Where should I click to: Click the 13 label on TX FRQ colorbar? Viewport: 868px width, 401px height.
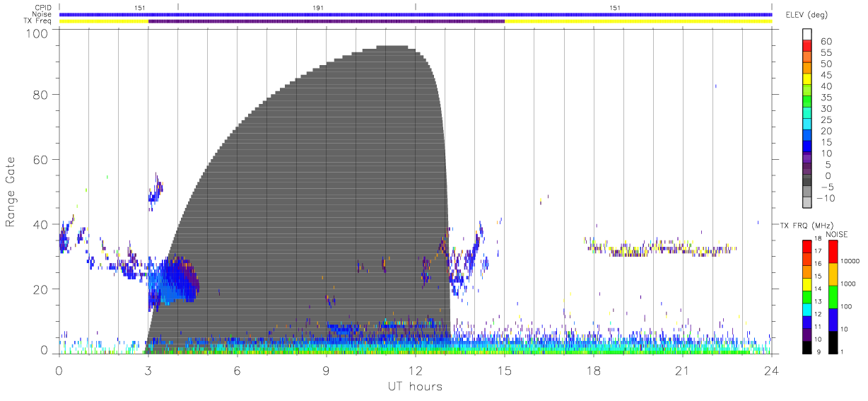point(817,301)
